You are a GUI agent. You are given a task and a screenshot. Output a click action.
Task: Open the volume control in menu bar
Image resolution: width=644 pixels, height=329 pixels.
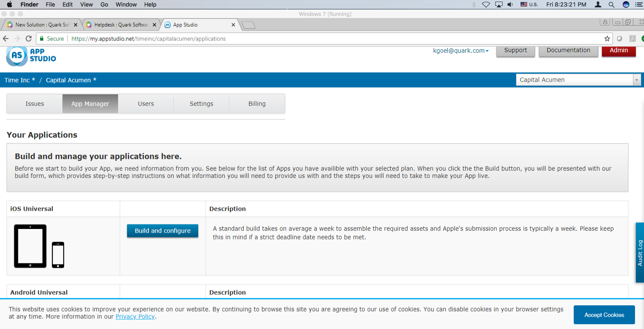pos(510,4)
